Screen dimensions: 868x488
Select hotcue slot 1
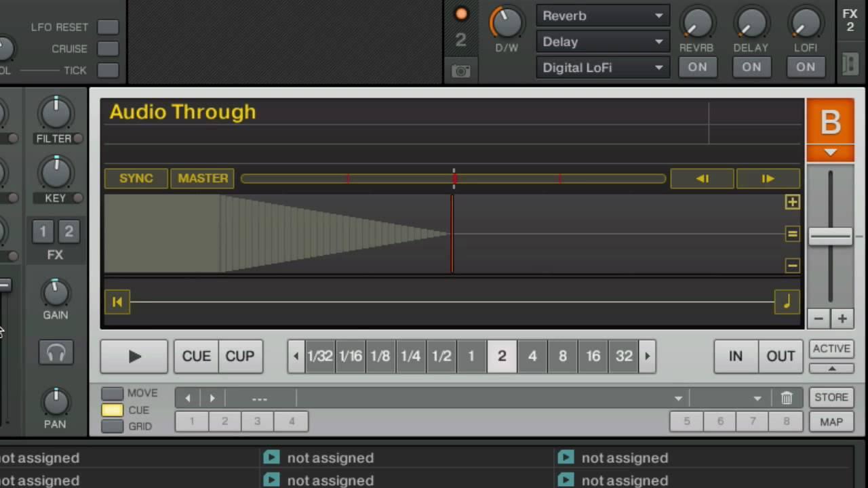coord(192,422)
